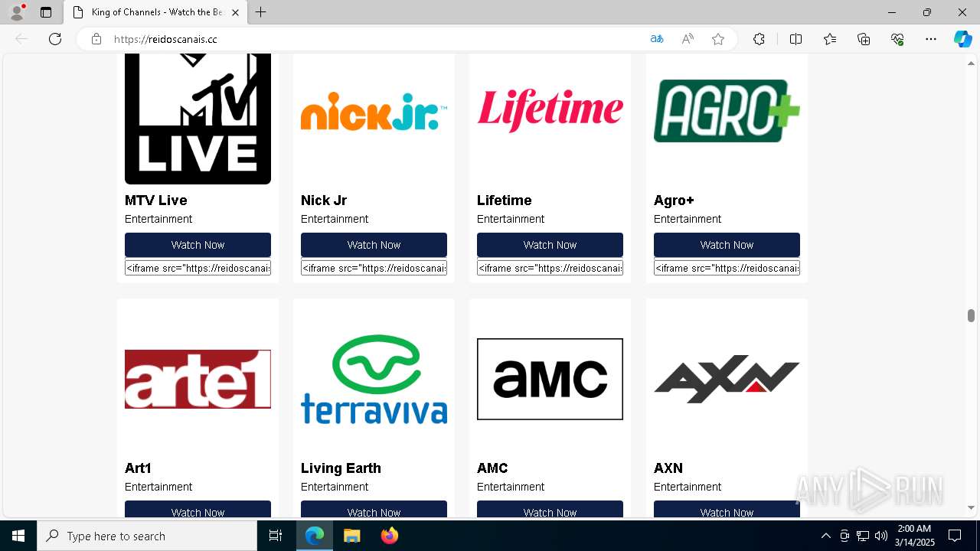Click the taskbar search box

147,536
